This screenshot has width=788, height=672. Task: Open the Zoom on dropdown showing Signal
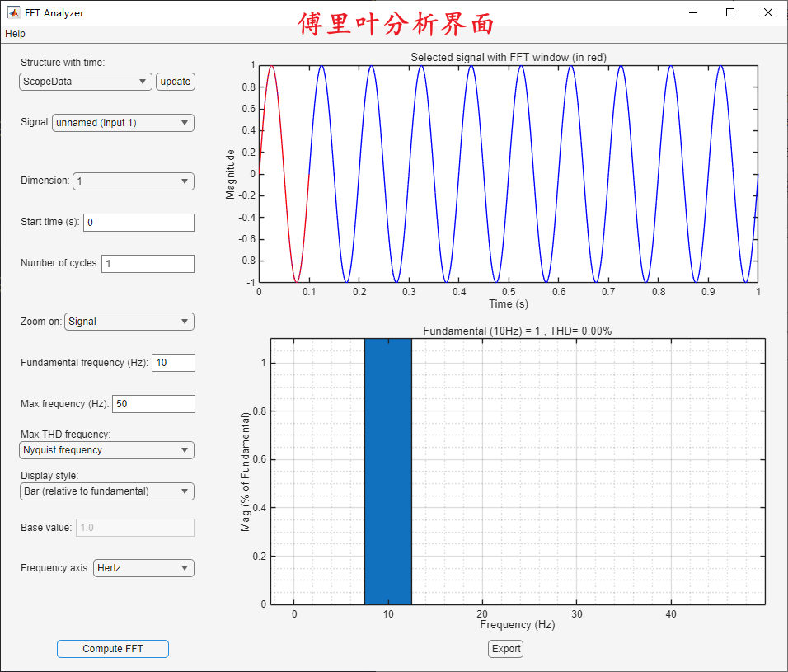pos(129,322)
